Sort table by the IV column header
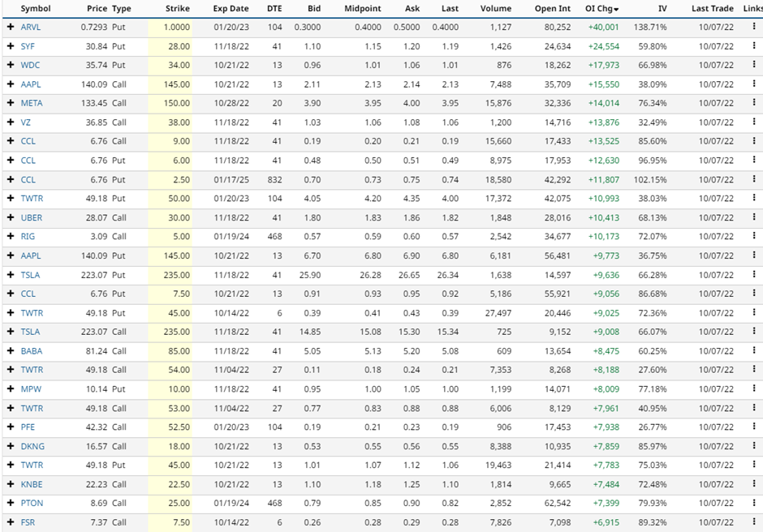 [662, 8]
